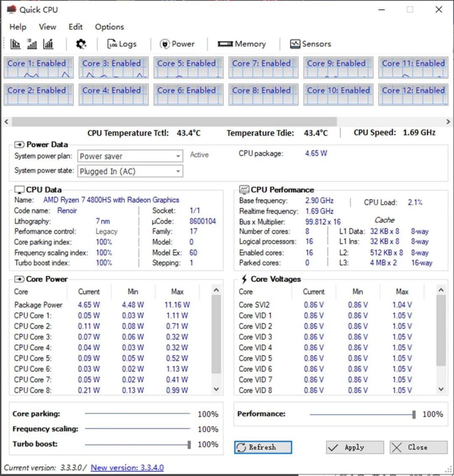
Task: Click the Renoir code name value
Action: coord(67,210)
